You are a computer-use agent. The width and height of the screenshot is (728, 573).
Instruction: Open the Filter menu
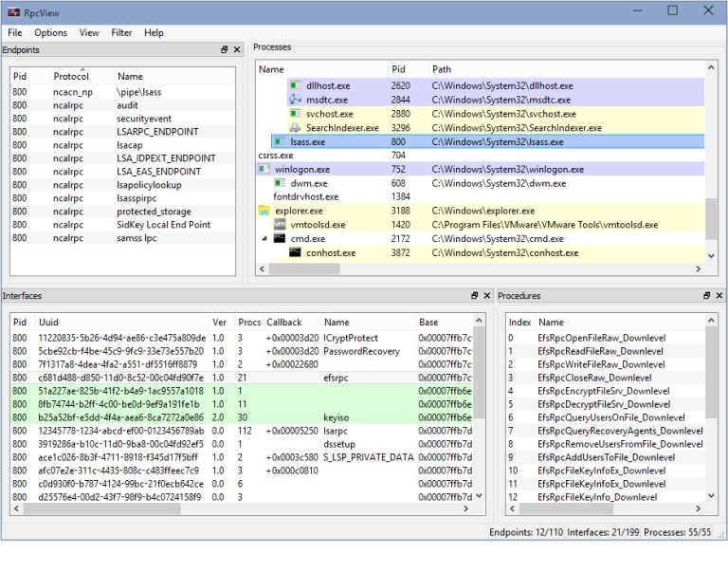(121, 32)
